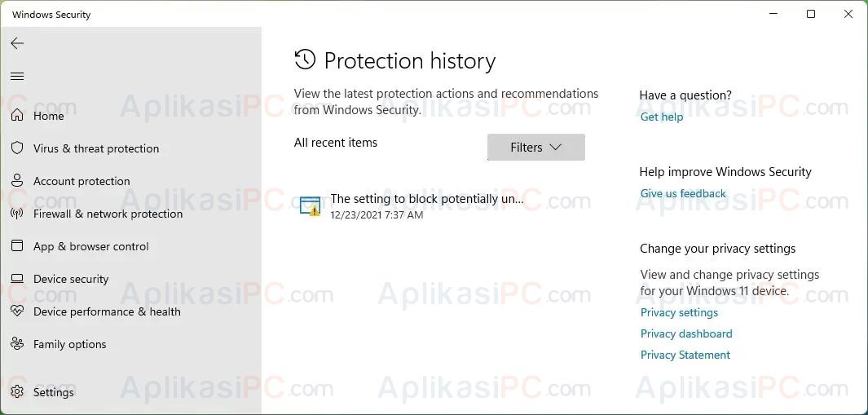Click the Privacy Statement link
The height and width of the screenshot is (415, 868).
coord(685,355)
